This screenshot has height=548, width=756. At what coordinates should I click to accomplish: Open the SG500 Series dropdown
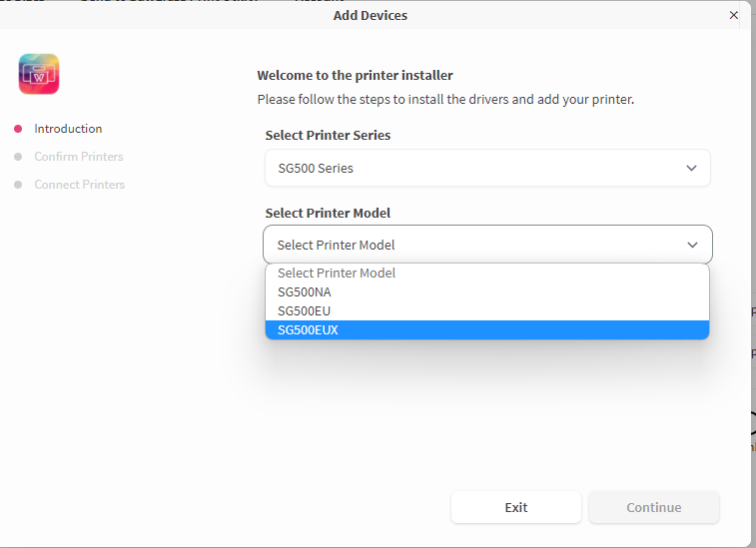(x=487, y=169)
